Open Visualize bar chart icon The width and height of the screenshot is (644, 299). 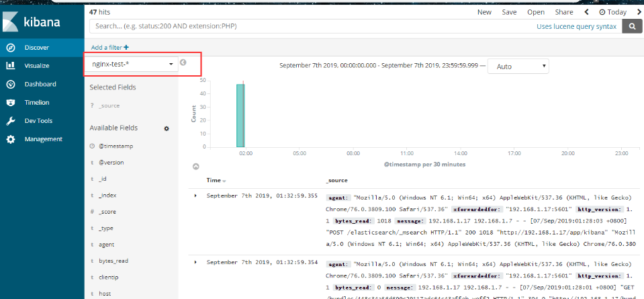[11, 66]
